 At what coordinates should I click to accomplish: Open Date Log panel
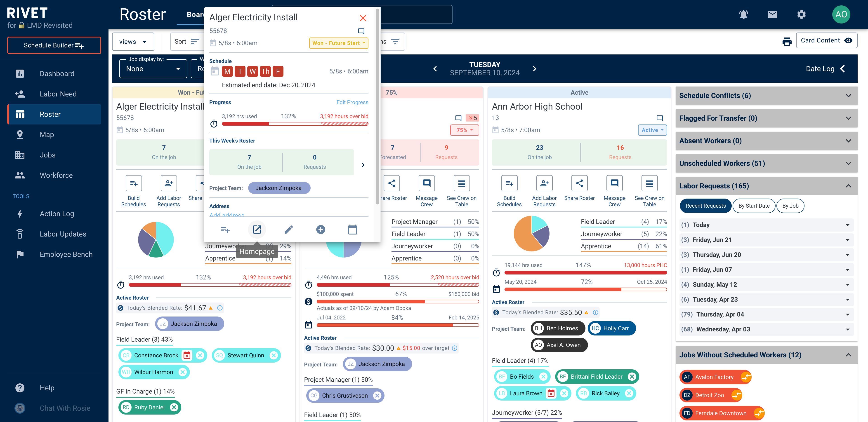point(826,69)
